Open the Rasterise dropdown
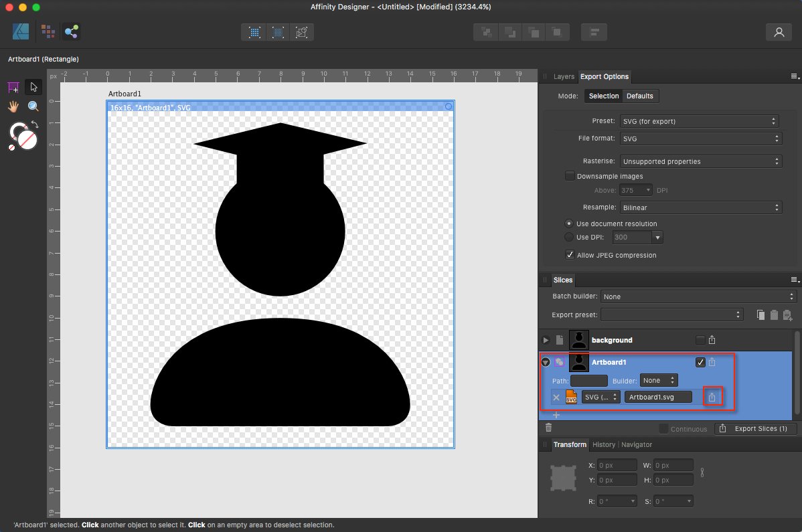Image resolution: width=802 pixels, height=532 pixels. [x=700, y=161]
